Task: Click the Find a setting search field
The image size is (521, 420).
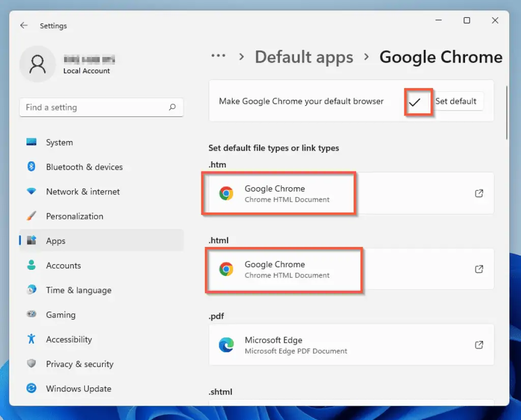Action: pyautogui.click(x=101, y=107)
